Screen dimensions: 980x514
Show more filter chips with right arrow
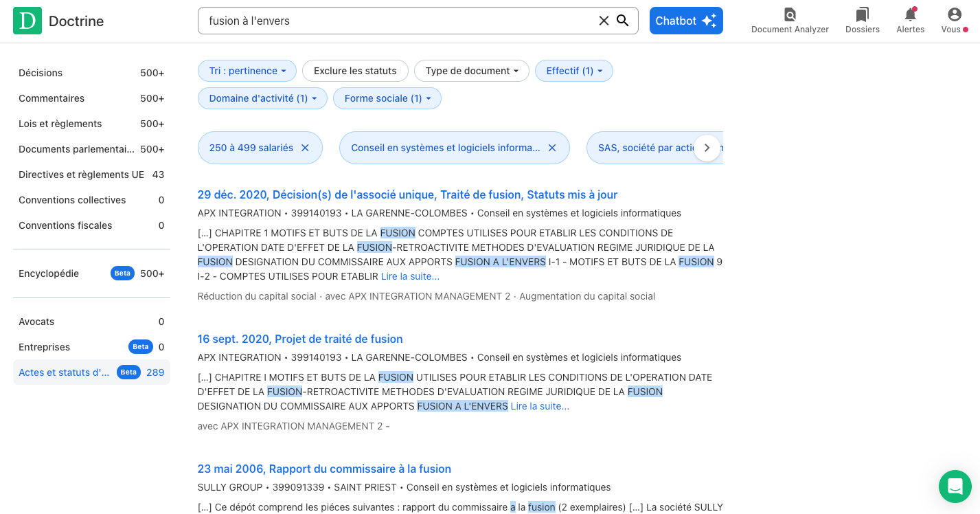pyautogui.click(x=707, y=148)
